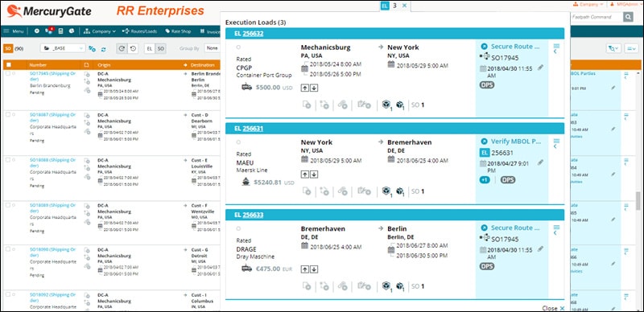
Task: Move load EL 256631 up with arrow
Action: coord(305,174)
